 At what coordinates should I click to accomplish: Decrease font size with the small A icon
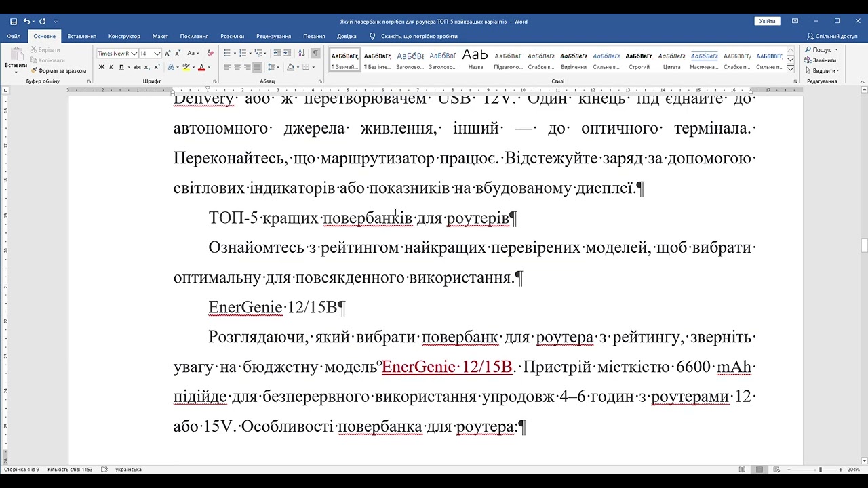point(178,54)
